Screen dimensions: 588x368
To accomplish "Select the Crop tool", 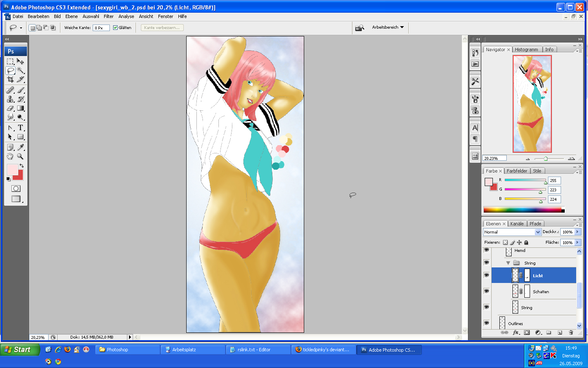I will (x=11, y=79).
